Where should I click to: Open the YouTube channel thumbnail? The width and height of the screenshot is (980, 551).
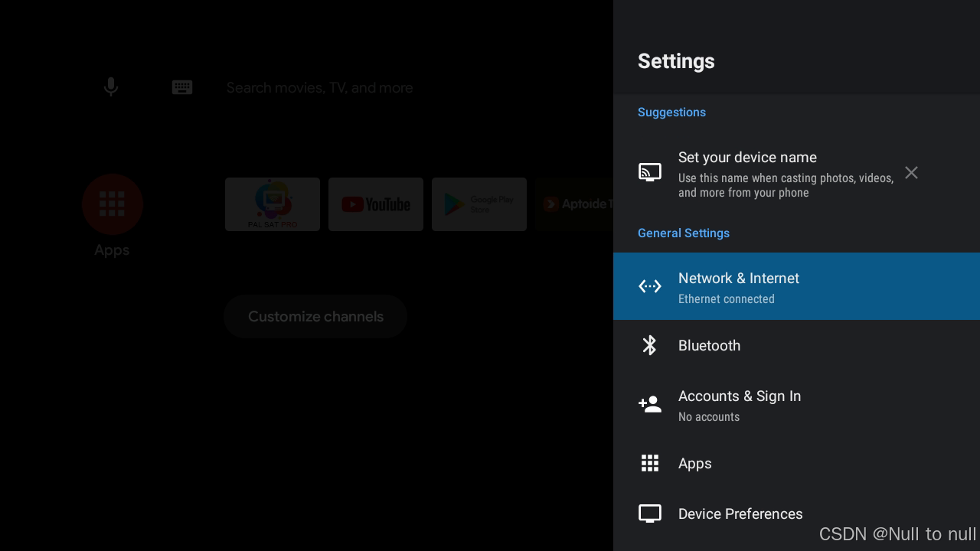click(x=376, y=204)
